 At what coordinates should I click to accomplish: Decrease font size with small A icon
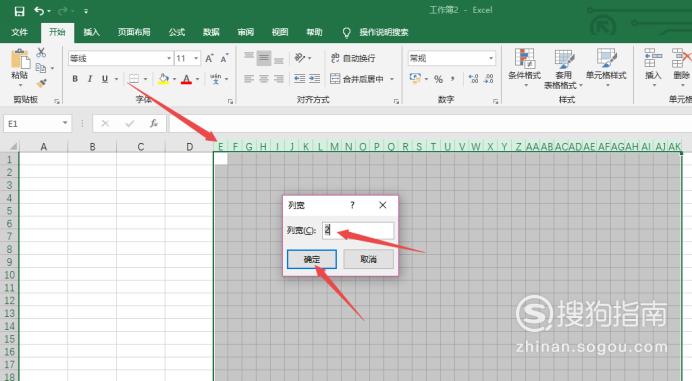[x=224, y=58]
